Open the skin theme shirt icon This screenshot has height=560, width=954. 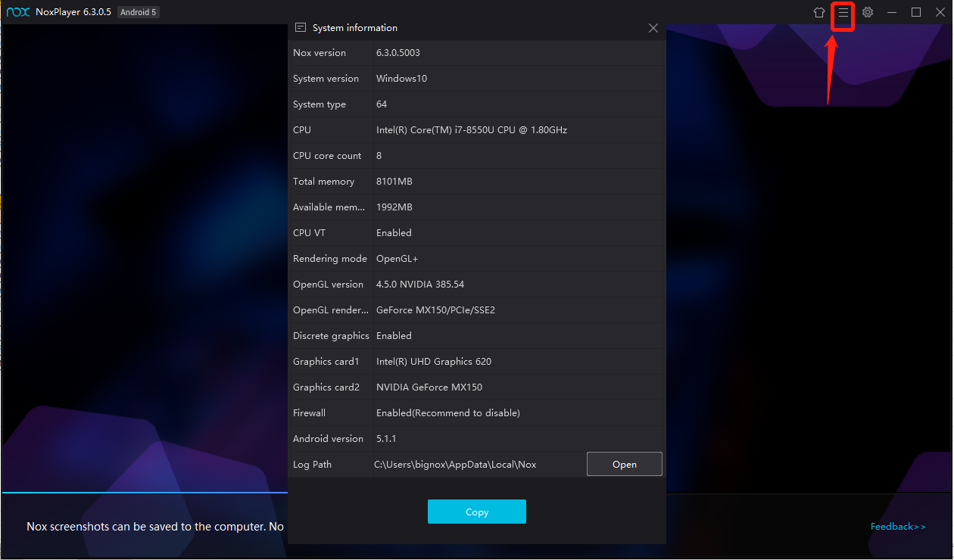[818, 13]
